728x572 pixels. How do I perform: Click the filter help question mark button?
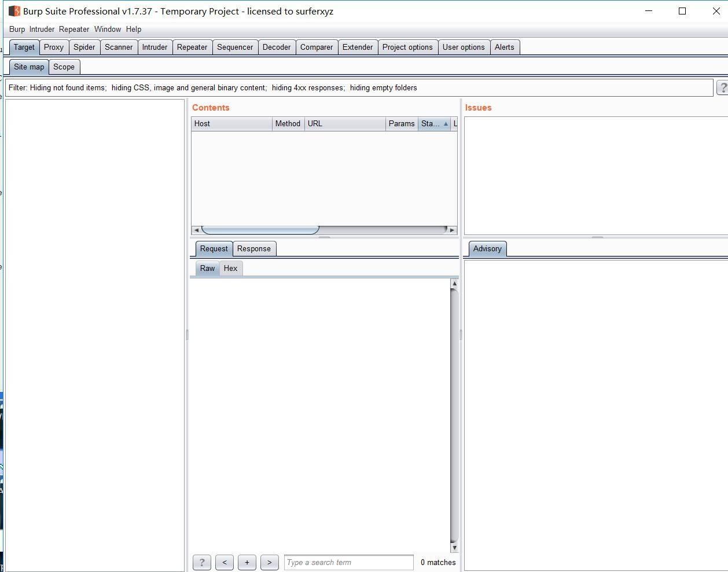(722, 87)
